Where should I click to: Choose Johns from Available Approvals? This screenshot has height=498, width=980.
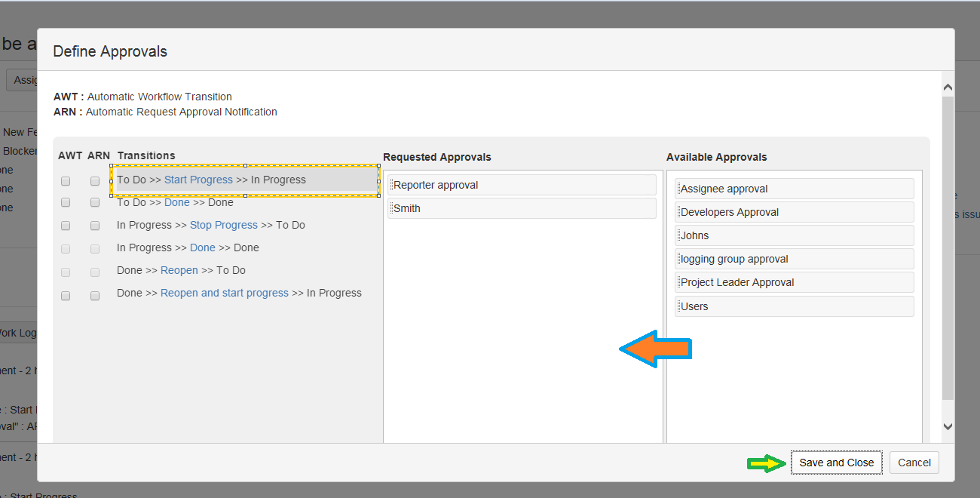point(794,235)
